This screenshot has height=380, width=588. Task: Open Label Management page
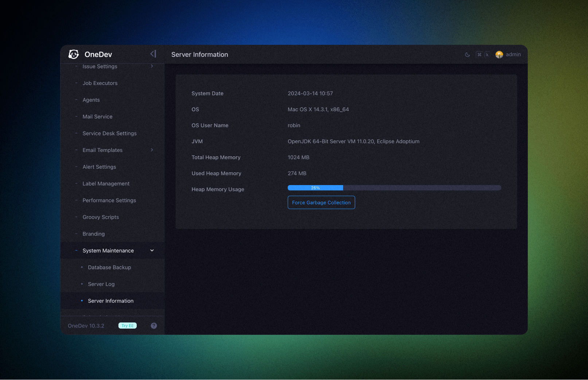pos(106,184)
